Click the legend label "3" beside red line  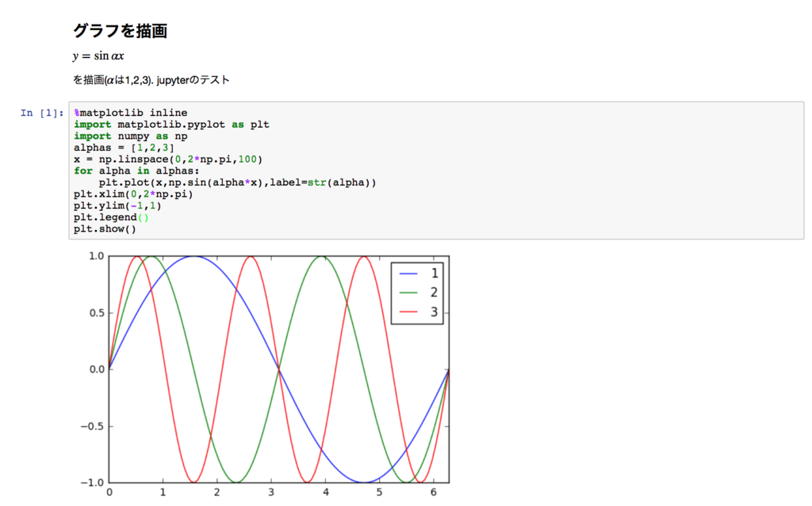click(x=435, y=312)
